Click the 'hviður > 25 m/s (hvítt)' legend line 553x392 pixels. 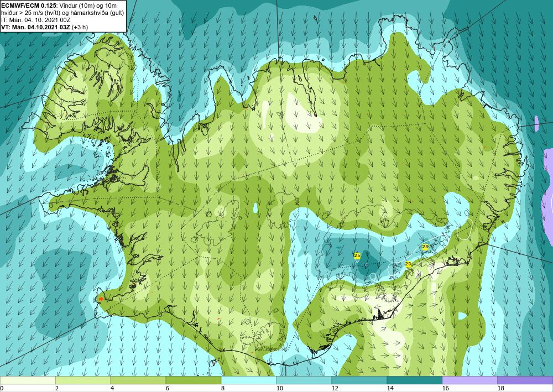tap(32, 13)
